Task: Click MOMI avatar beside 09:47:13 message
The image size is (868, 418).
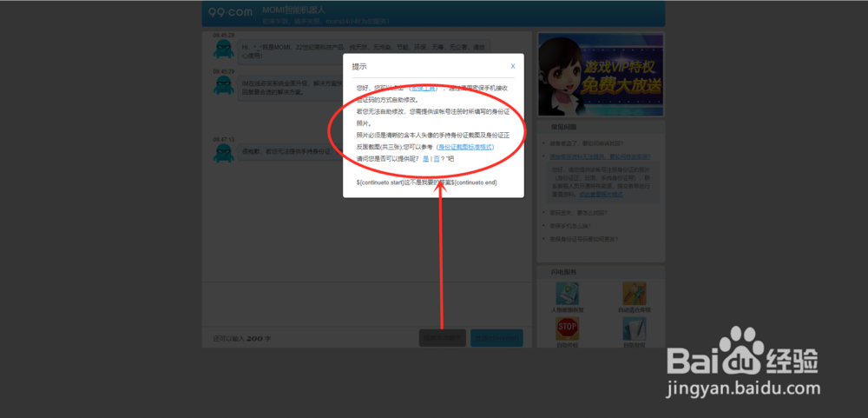Action: click(x=223, y=153)
